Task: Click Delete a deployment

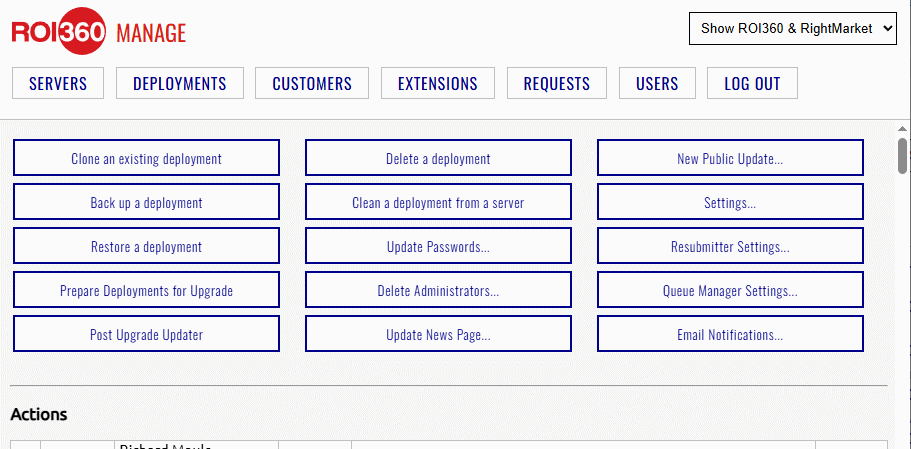Action: point(438,158)
